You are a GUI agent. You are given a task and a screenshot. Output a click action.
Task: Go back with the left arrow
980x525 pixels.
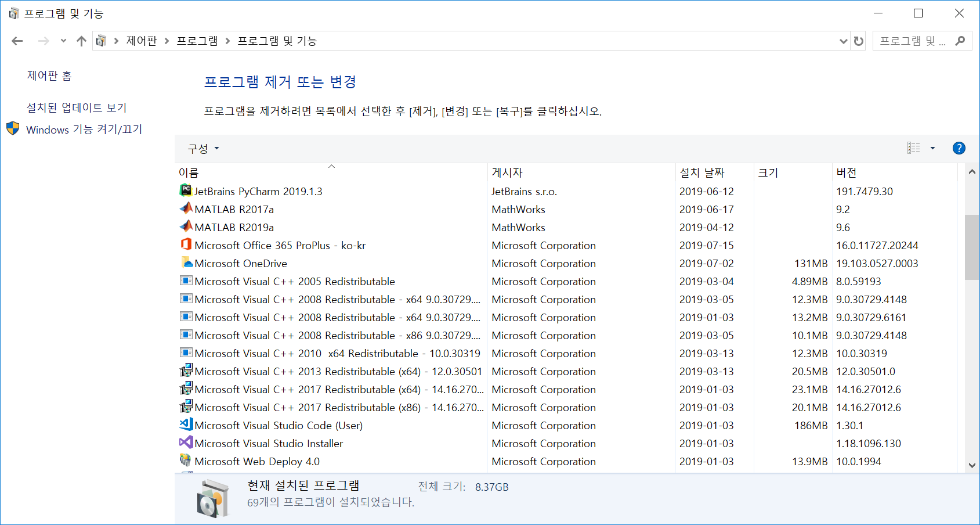[17, 41]
